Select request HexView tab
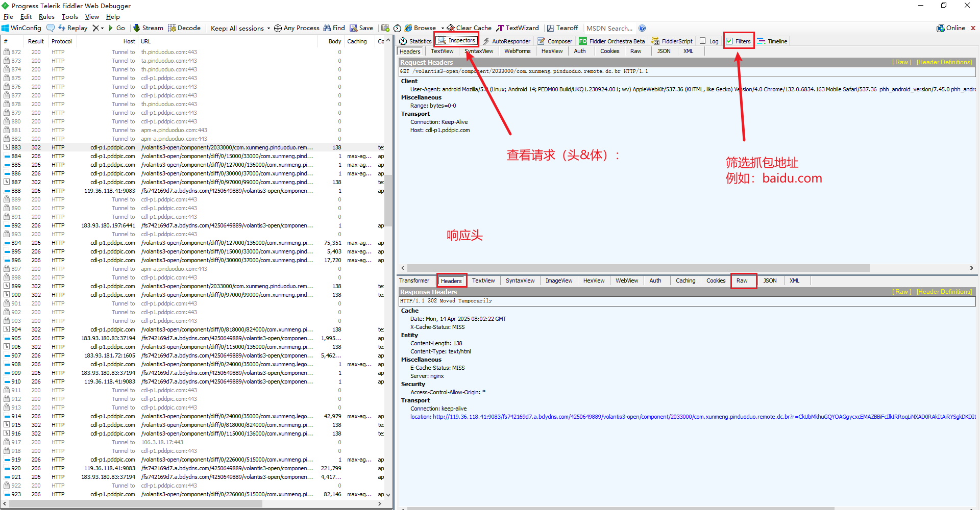Screen dimensions: 980x510 coord(552,51)
